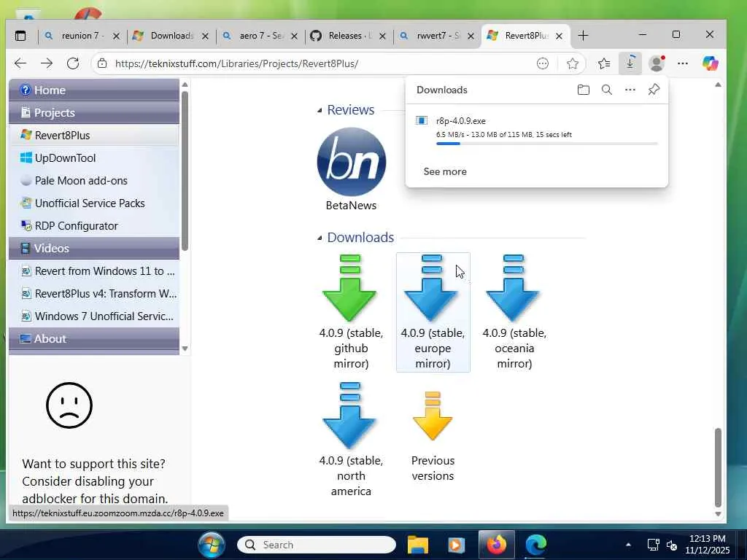Download 4.0.9 stable github mirror
747x560 pixels.
pyautogui.click(x=351, y=312)
